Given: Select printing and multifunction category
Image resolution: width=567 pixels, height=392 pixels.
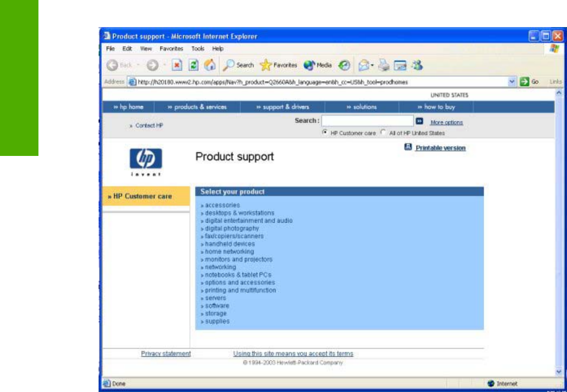Looking at the screenshot, I should (x=240, y=290).
